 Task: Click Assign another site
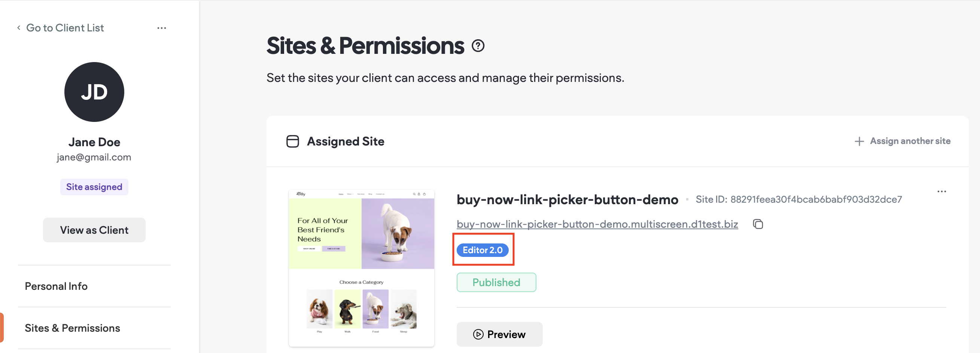(x=910, y=141)
